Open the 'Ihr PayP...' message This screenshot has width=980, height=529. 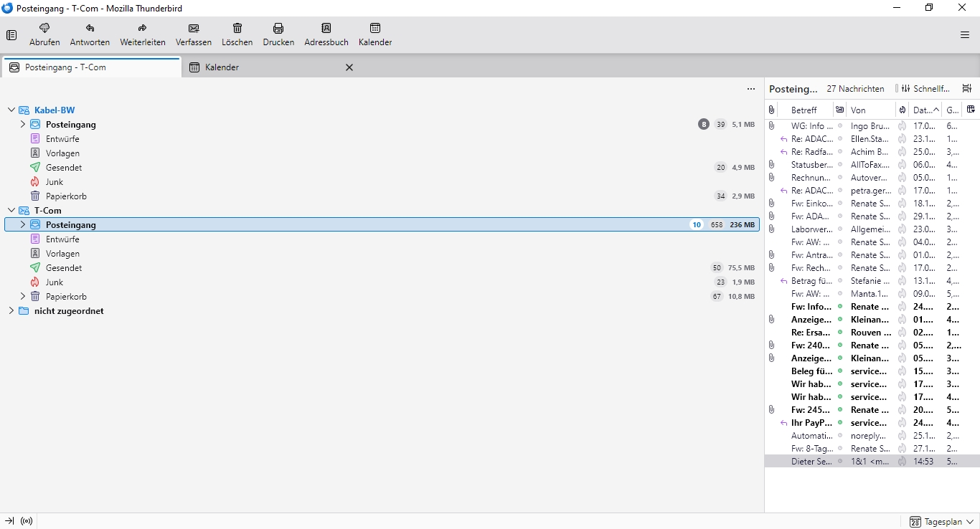[x=872, y=423]
